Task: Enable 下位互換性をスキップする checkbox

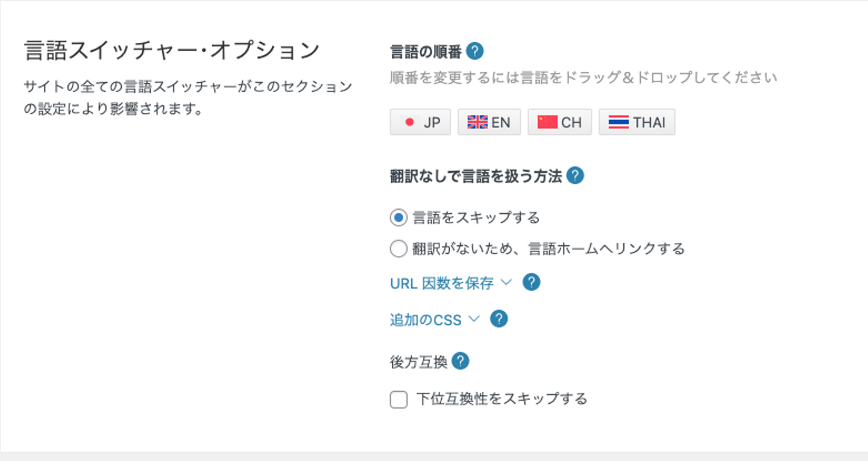Action: (x=398, y=399)
